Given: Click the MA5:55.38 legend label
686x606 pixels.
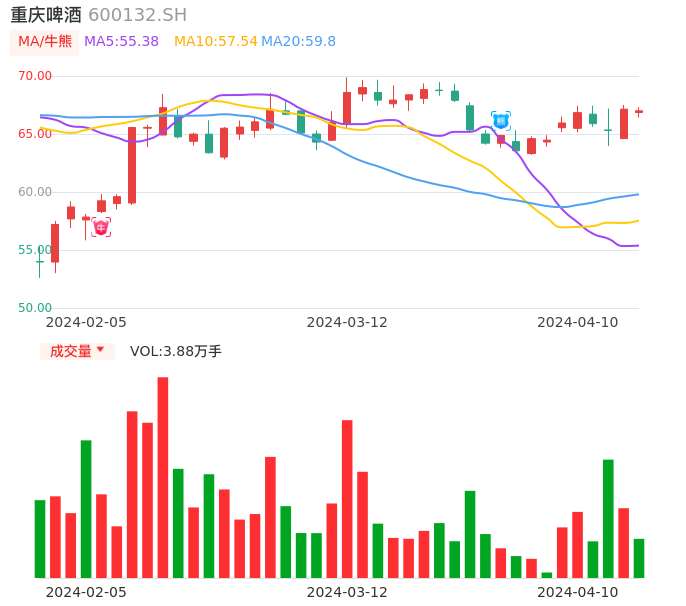Looking at the screenshot, I should point(121,42).
